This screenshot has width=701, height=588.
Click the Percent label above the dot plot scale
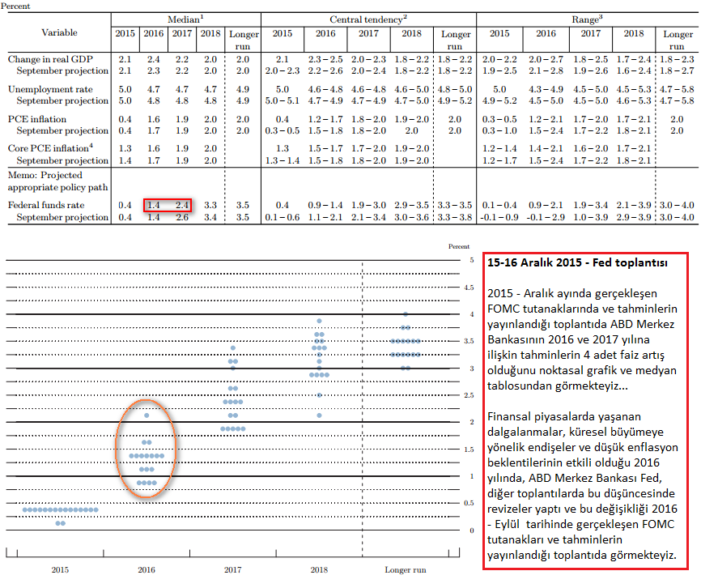click(x=458, y=245)
